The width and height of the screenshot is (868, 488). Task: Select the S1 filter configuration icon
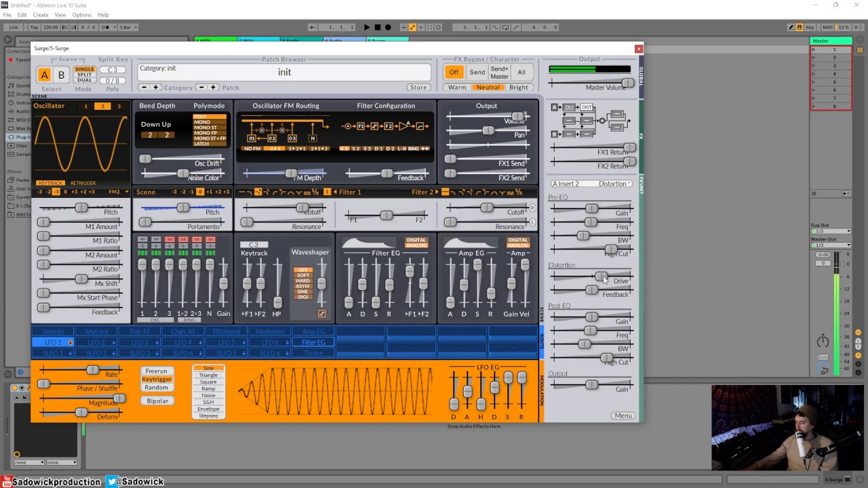[344, 148]
